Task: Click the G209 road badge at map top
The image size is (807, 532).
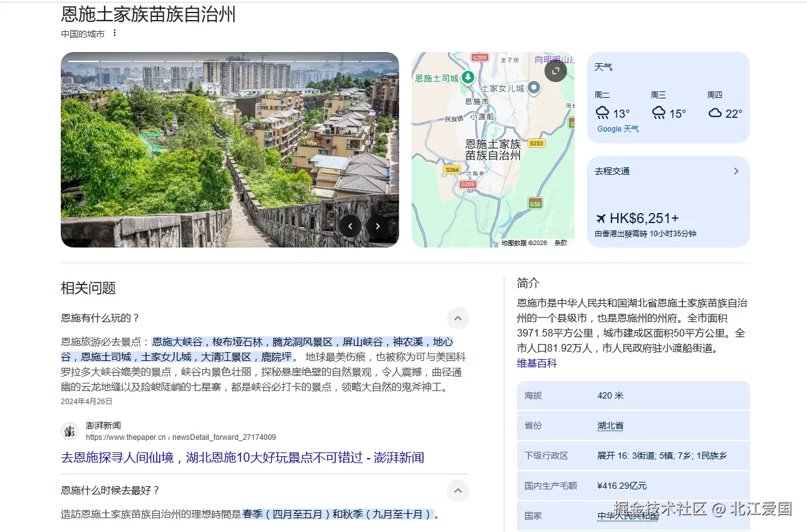Action: [479, 58]
